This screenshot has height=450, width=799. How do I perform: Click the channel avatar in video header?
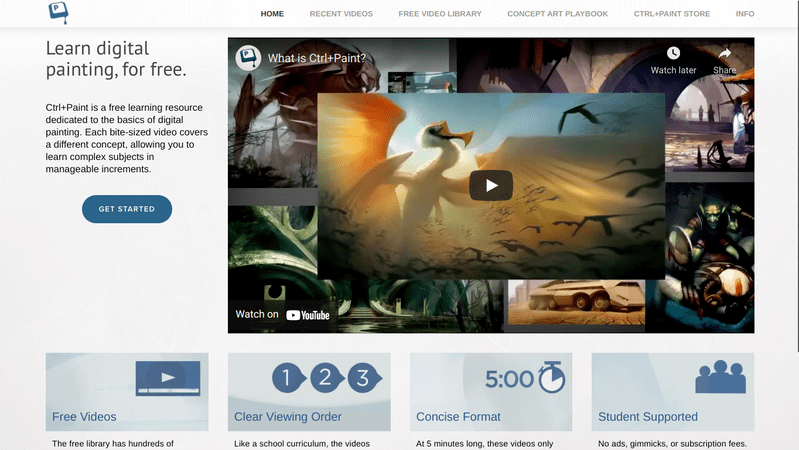click(x=248, y=58)
